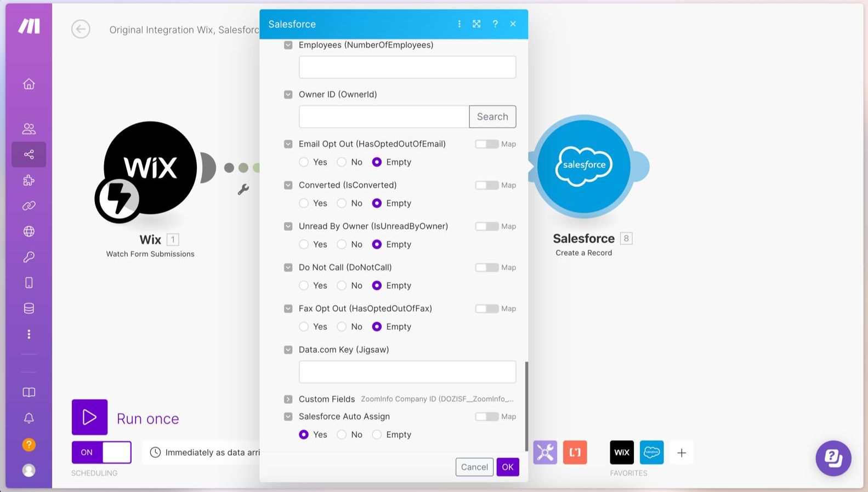
Task: Expand the Custom Fields section
Action: [288, 399]
